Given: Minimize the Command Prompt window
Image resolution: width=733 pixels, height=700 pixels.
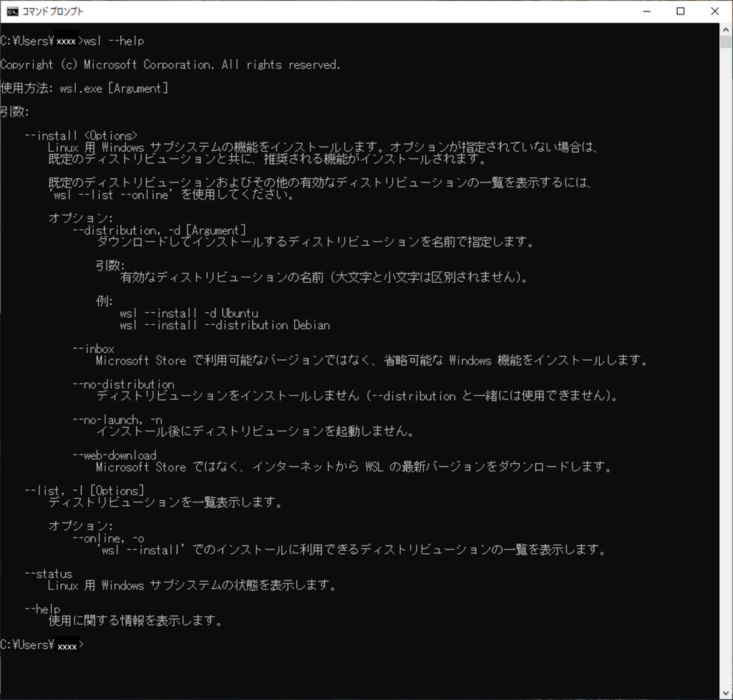Looking at the screenshot, I should (x=646, y=11).
